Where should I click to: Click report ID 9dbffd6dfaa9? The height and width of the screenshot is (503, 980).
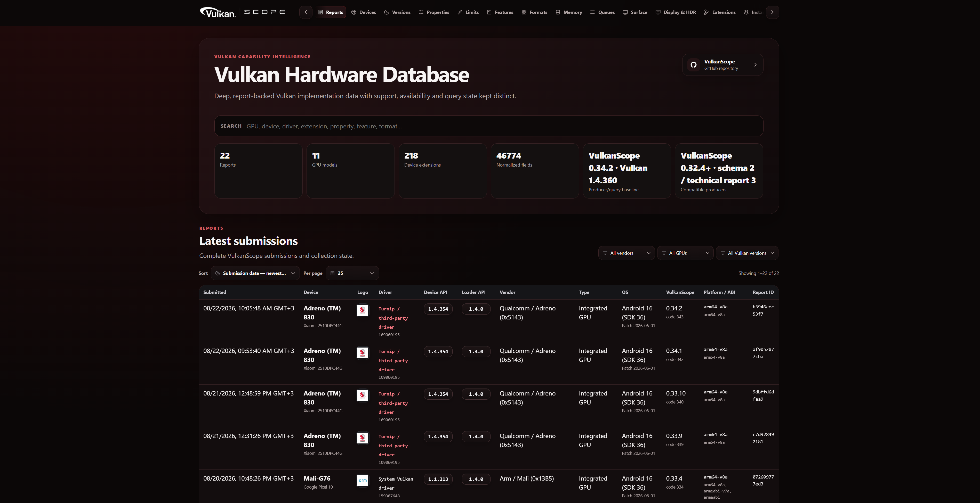click(763, 395)
